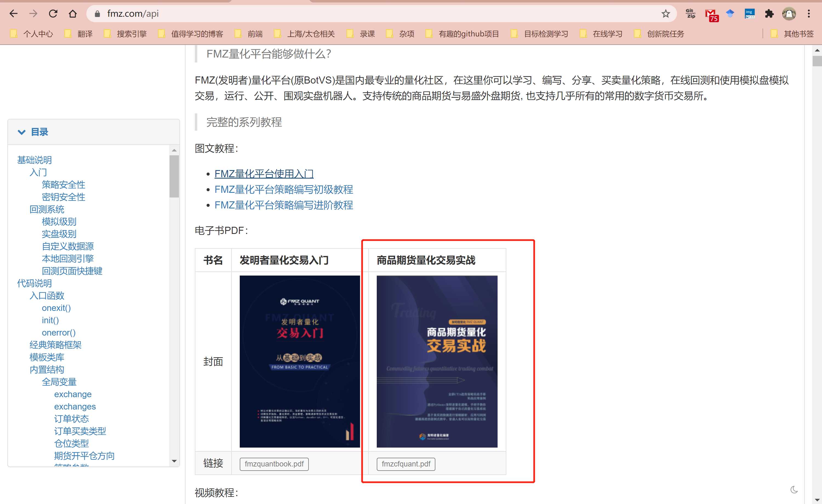Screen dimensions: 822x504
Task: Click the back navigation arrow
Action: pos(14,13)
